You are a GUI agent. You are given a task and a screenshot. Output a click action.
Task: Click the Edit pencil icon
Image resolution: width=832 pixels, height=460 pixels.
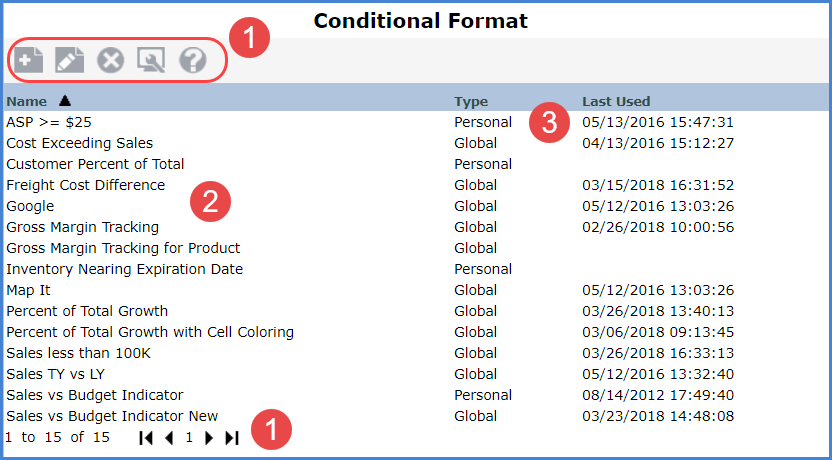tap(69, 61)
